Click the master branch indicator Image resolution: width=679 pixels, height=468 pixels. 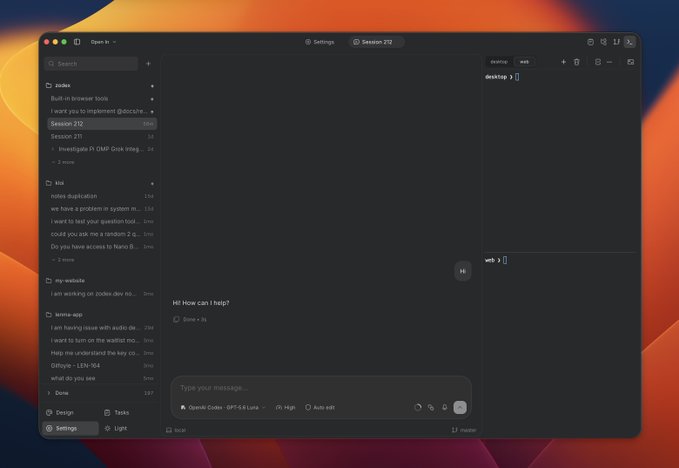click(464, 430)
